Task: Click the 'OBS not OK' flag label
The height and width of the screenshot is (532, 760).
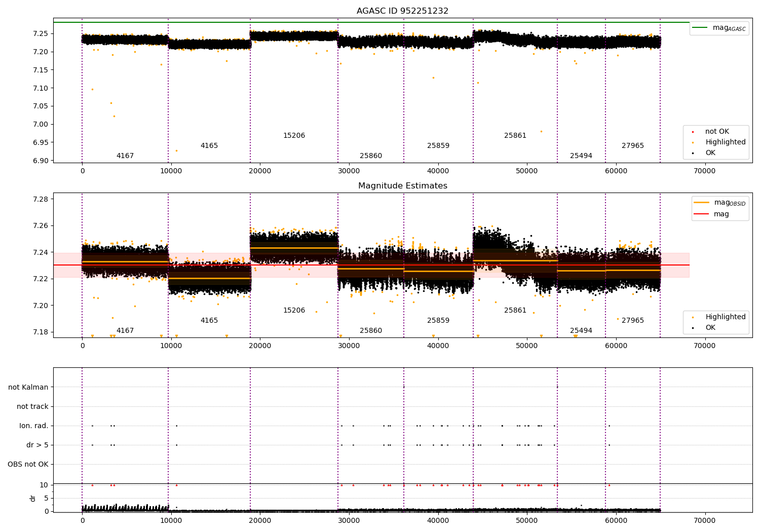Action: tap(28, 465)
